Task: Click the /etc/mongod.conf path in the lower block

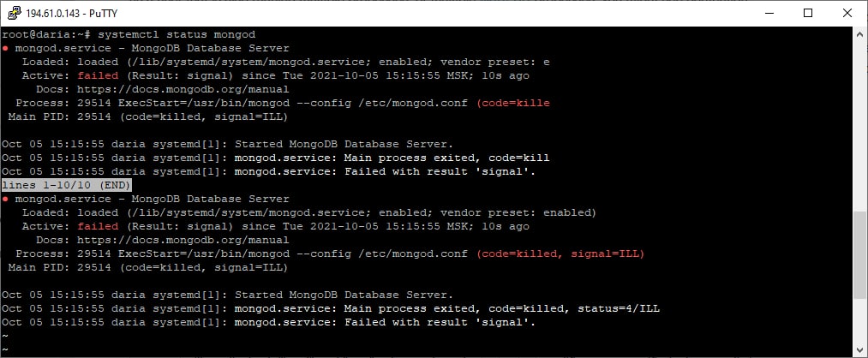Action: click(x=413, y=254)
